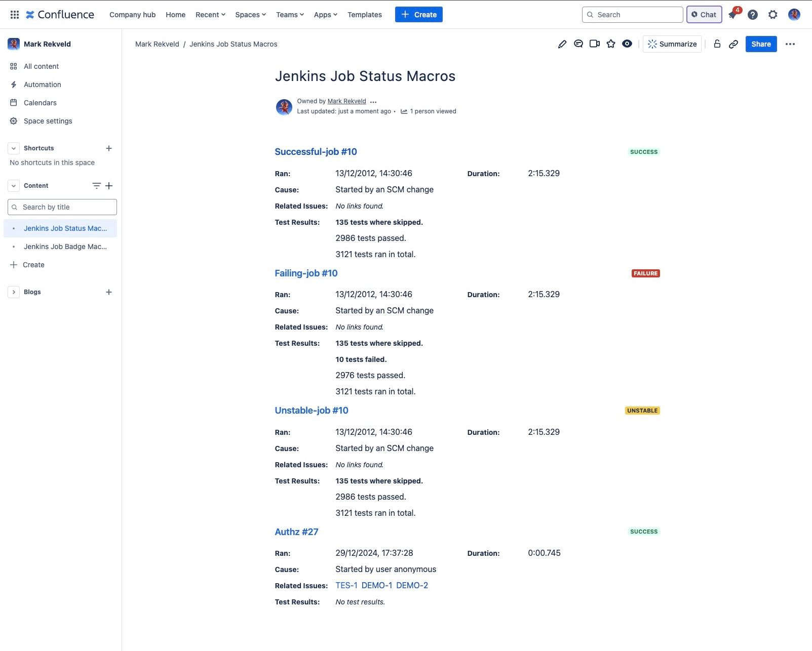Viewport: 812px width, 651px height.
Task: Open All content in the sidebar
Action: 61,66
